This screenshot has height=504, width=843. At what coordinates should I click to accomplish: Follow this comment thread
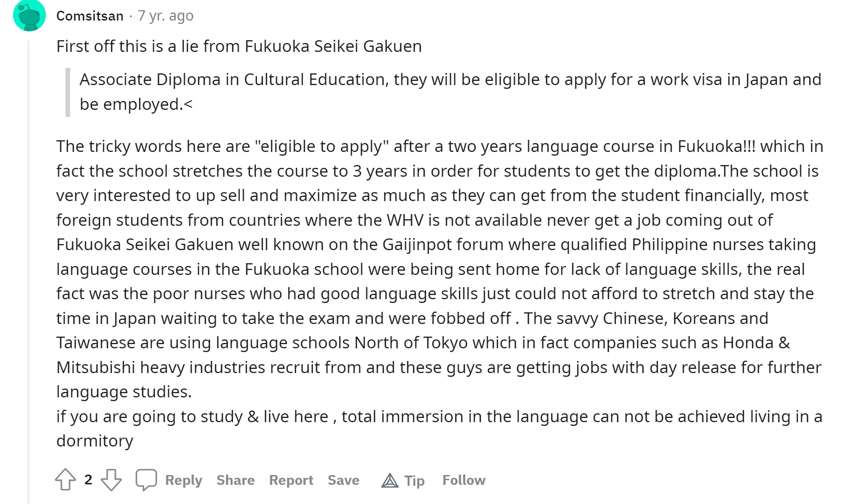coord(464,480)
